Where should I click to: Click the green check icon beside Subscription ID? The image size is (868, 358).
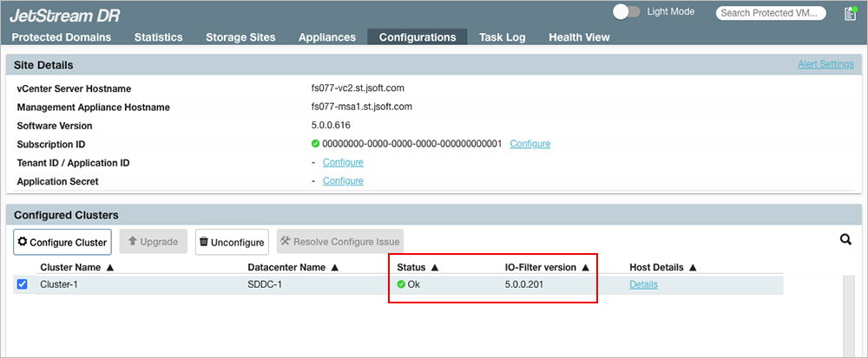315,144
